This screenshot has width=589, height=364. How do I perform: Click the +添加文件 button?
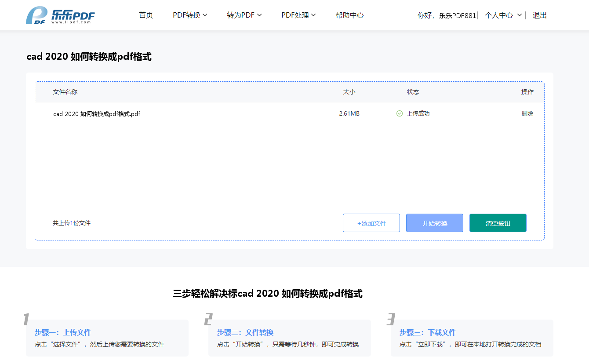(371, 223)
